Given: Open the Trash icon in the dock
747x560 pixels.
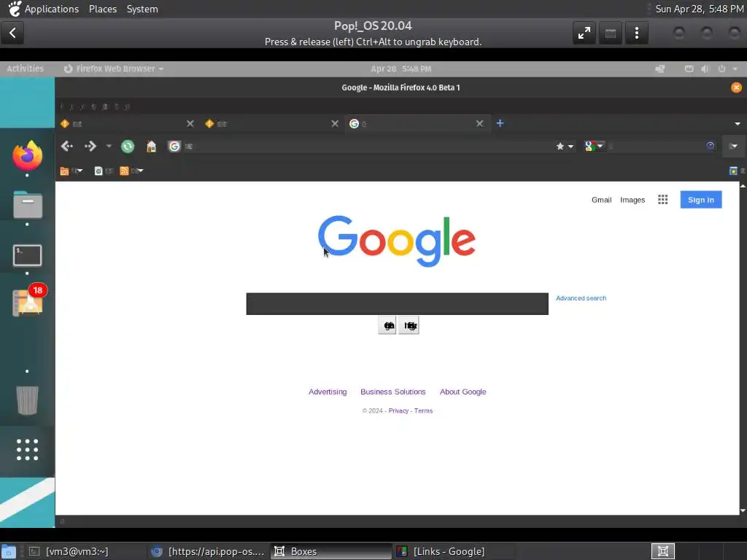Looking at the screenshot, I should (27, 400).
